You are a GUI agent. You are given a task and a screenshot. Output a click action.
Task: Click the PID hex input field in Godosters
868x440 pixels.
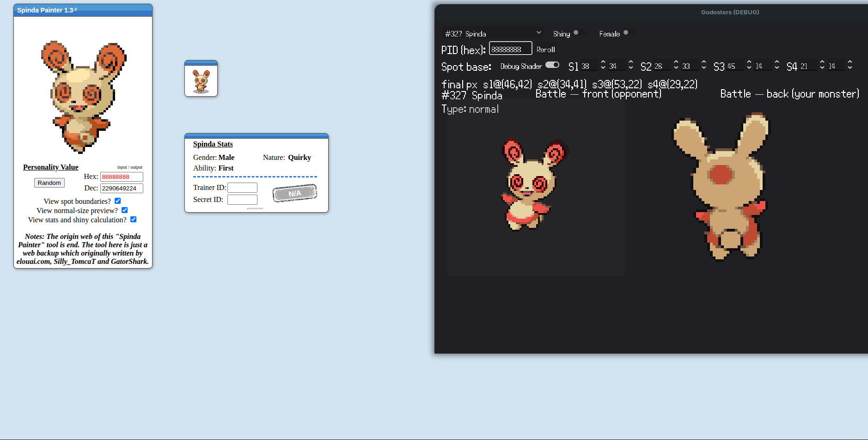[510, 49]
